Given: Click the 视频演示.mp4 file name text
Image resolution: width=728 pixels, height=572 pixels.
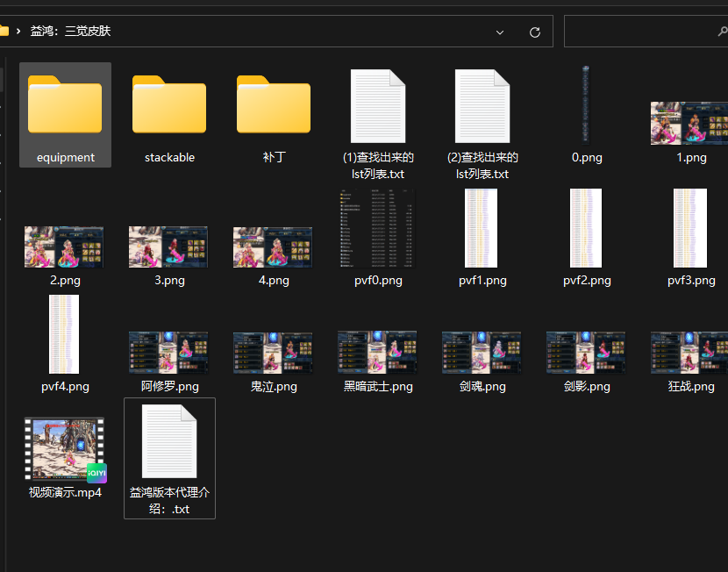Looking at the screenshot, I should tap(65, 493).
